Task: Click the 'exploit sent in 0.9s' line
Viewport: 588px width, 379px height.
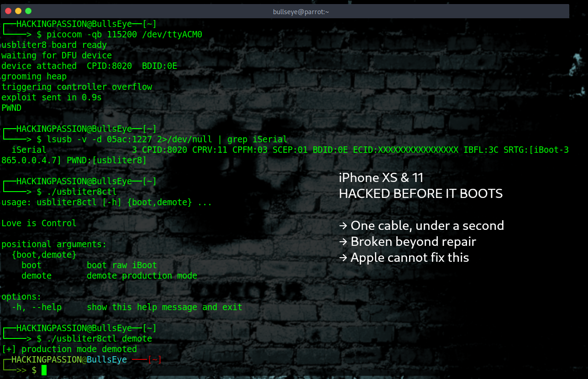Action: (52, 98)
